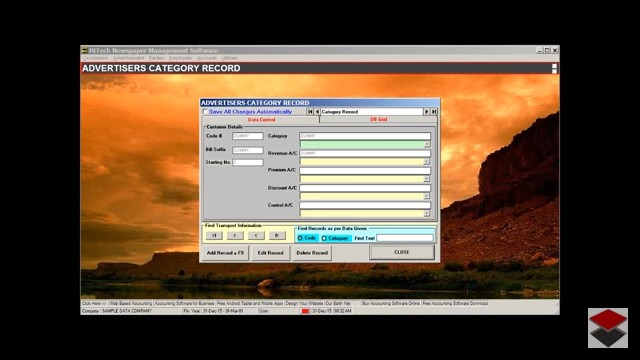Click the 'Fin. Year' status bar entry
Screen dimensions: 640x360
213,311
